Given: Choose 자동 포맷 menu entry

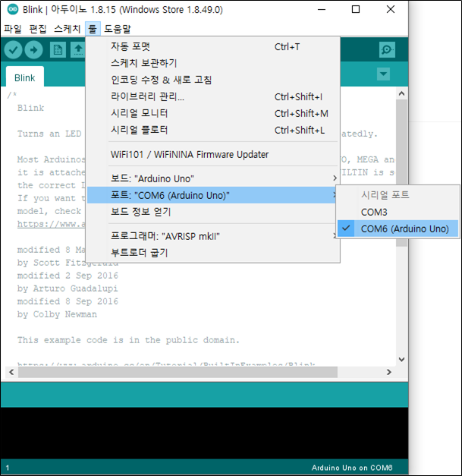Looking at the screenshot, I should click(213, 46).
